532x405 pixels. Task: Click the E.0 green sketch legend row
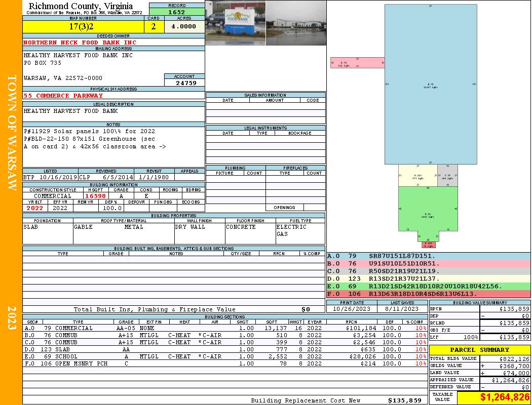[429, 286]
